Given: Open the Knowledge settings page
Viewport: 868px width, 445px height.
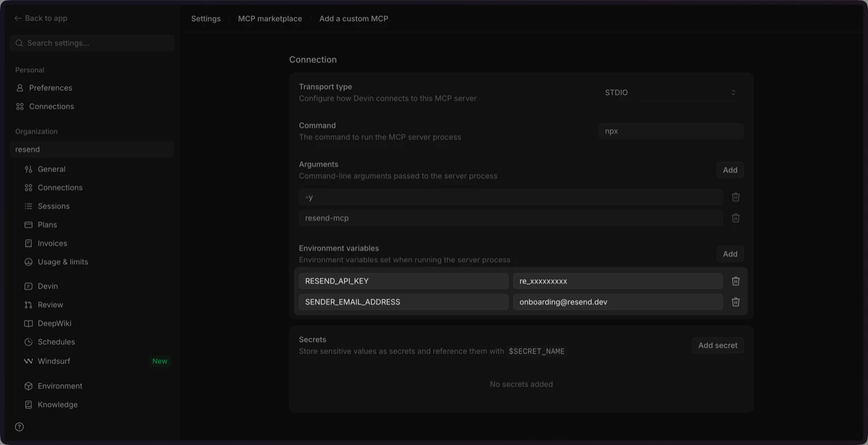Looking at the screenshot, I should (57, 404).
